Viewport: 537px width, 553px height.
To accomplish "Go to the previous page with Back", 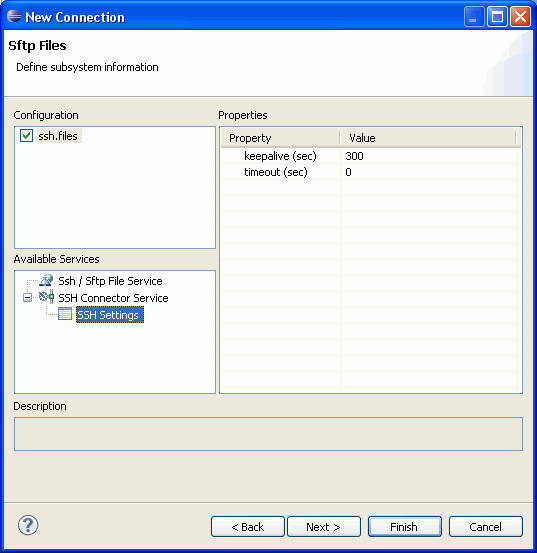I will [248, 527].
